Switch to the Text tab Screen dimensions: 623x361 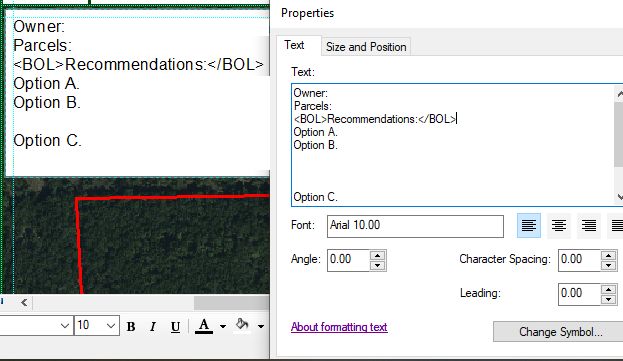pyautogui.click(x=294, y=45)
